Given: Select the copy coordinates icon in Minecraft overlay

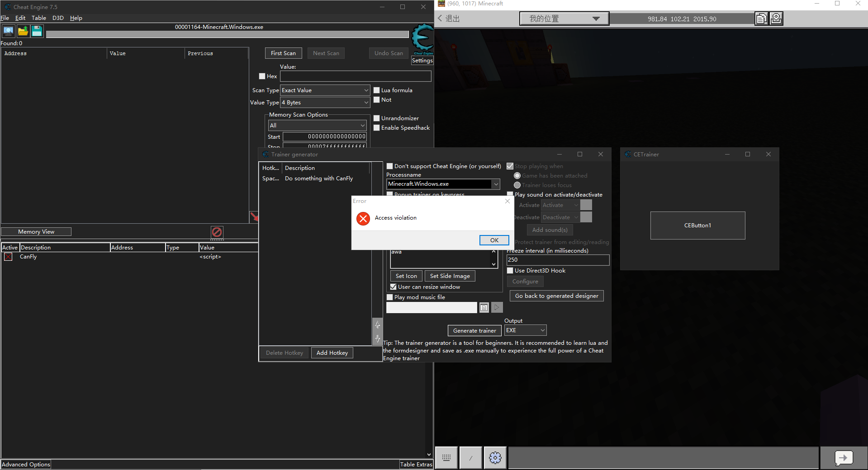Looking at the screenshot, I should (x=761, y=19).
